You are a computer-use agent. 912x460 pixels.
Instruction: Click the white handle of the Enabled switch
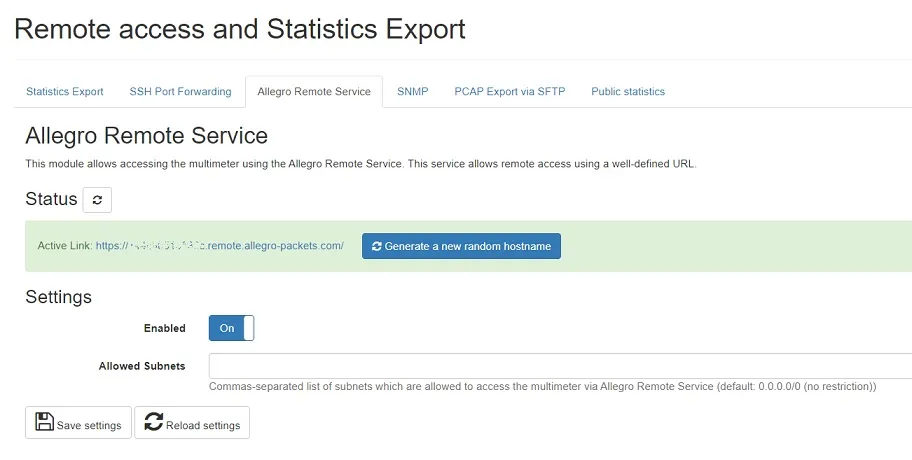[248, 328]
